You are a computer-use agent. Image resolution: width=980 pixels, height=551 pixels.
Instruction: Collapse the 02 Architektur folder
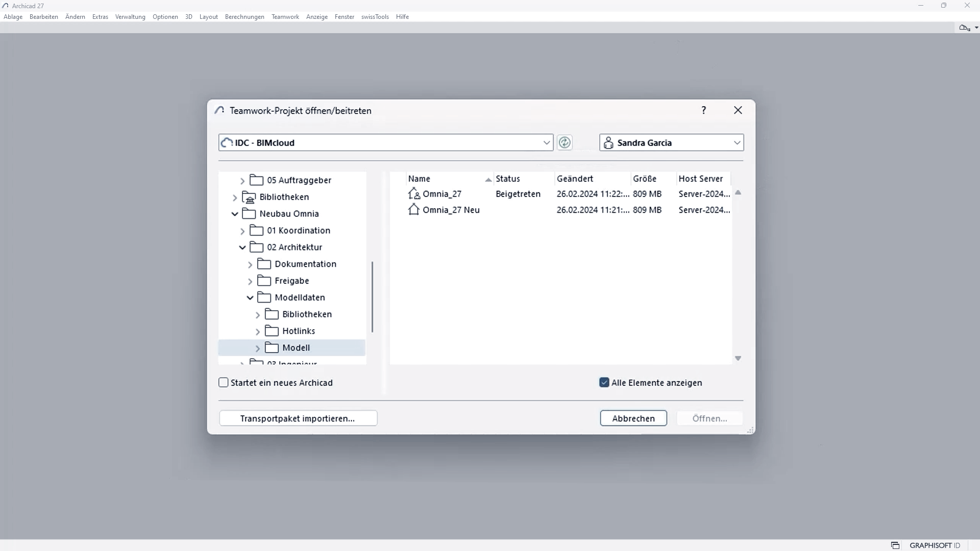(x=242, y=247)
